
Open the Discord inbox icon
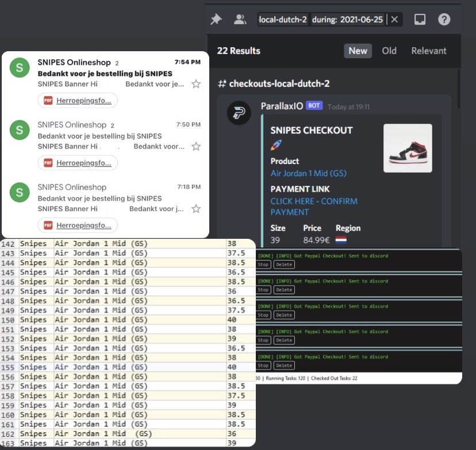point(420,20)
